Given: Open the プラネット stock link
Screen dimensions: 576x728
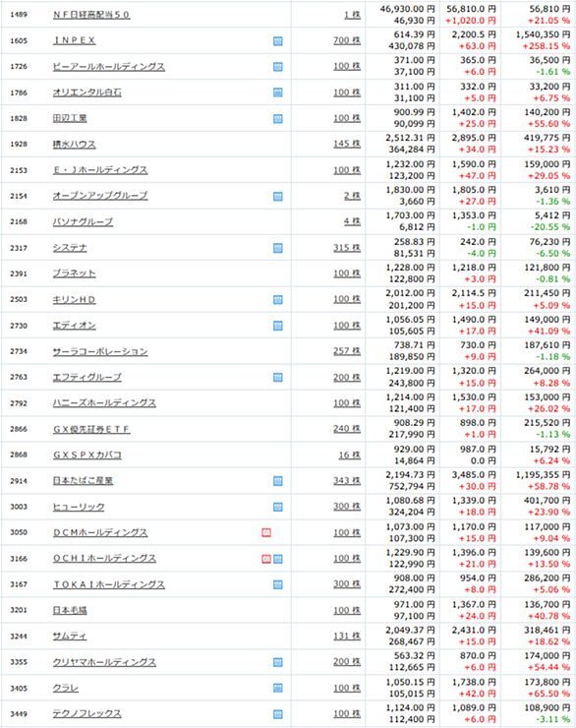Looking at the screenshot, I should coord(74,273).
